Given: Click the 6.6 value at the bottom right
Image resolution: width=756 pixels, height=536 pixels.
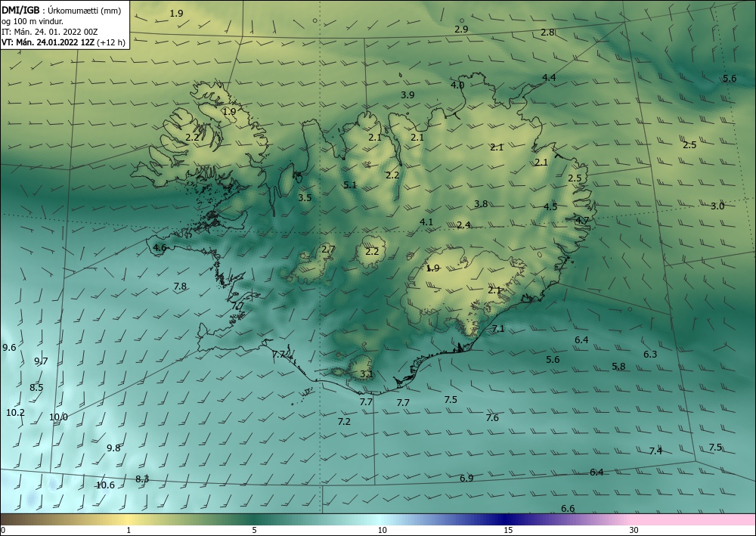Looking at the screenshot, I should click(x=568, y=508).
